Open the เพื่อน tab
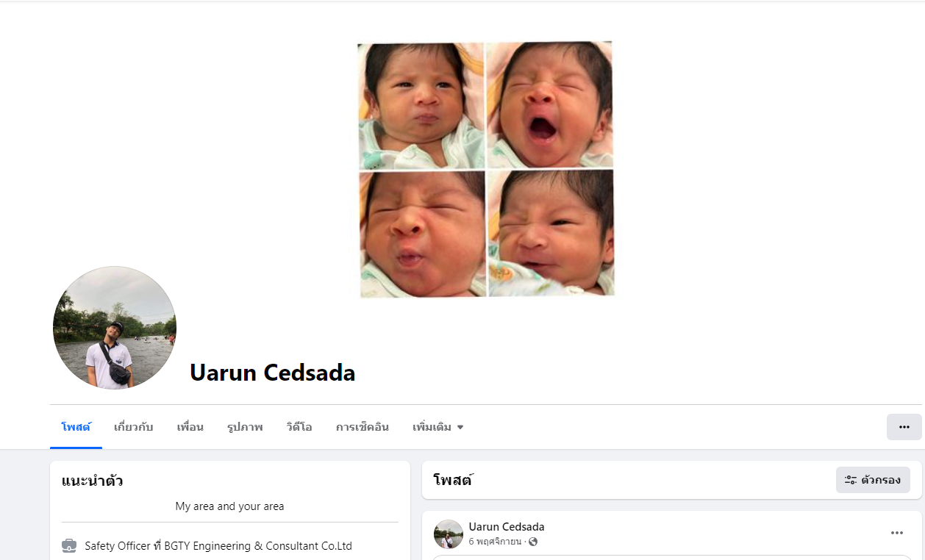The height and width of the screenshot is (560, 925). 190,427
